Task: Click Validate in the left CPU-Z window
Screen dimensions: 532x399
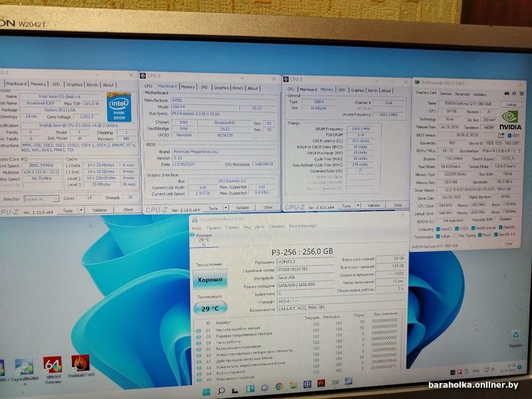Action: coord(99,210)
